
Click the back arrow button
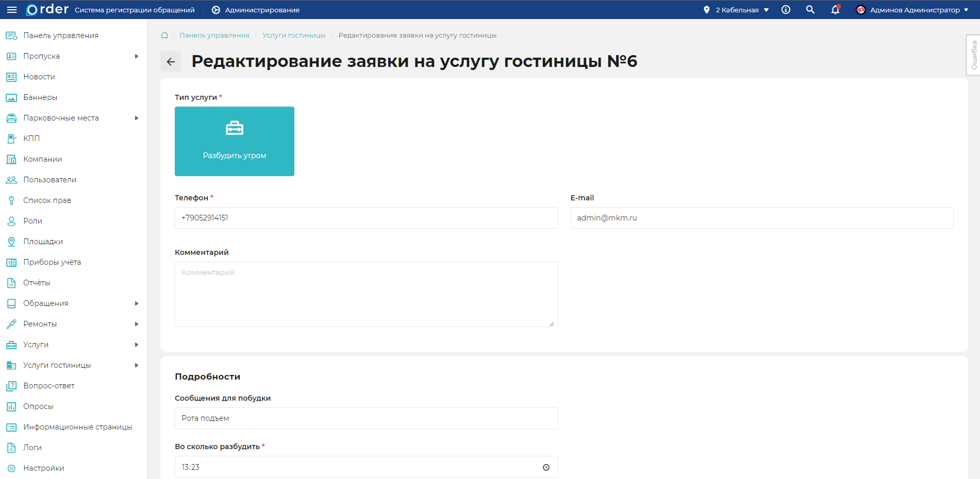(x=170, y=61)
